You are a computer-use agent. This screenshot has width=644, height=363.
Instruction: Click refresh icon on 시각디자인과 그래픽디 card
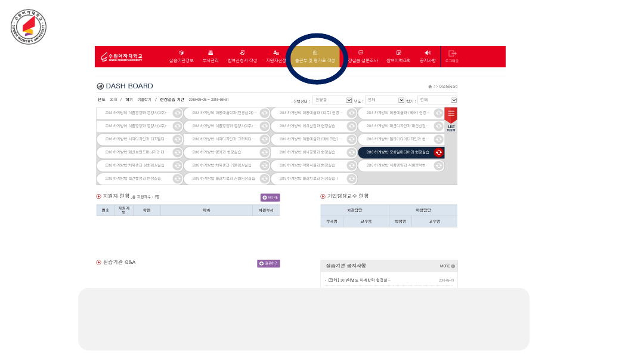pyautogui.click(x=265, y=139)
